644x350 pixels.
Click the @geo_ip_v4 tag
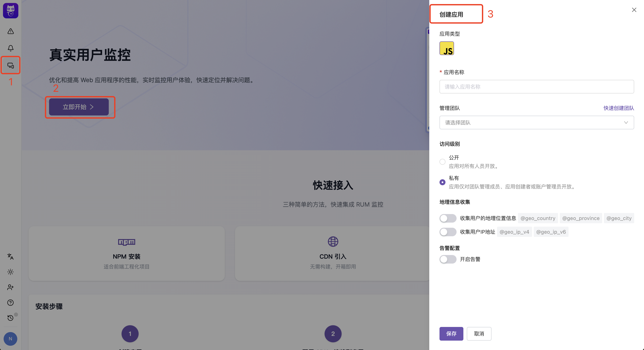[x=514, y=232]
